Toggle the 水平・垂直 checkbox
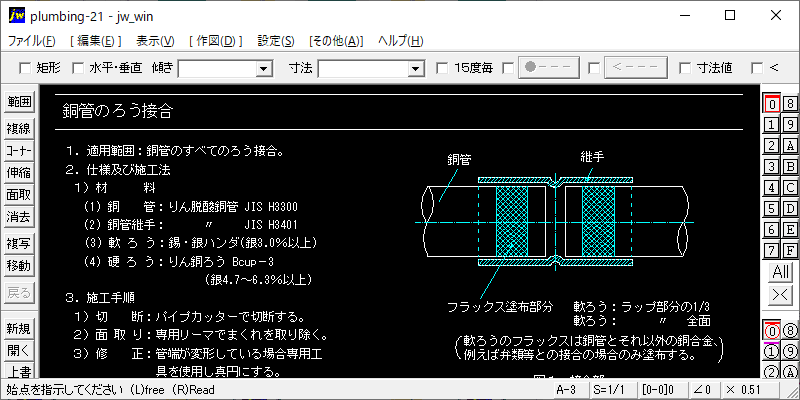This screenshot has height=400, width=800. point(78,68)
